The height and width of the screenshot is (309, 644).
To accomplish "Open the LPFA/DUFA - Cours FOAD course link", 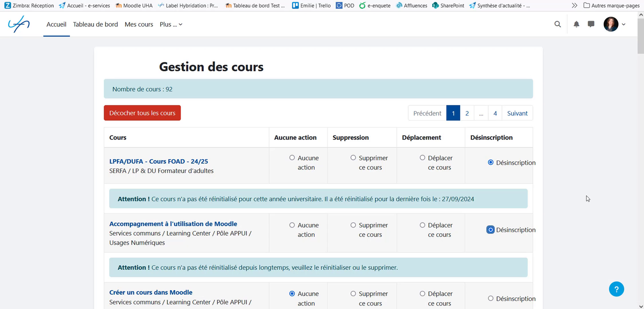I will tap(158, 161).
